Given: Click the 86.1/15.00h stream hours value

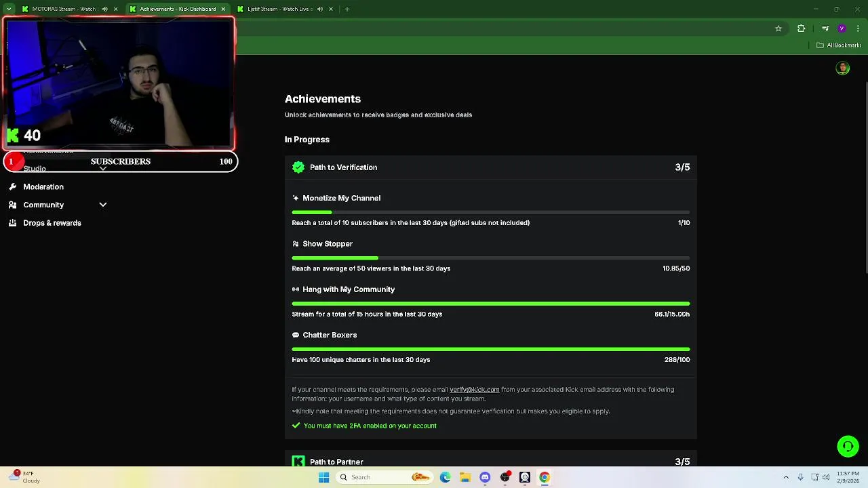Looking at the screenshot, I should coord(672,314).
